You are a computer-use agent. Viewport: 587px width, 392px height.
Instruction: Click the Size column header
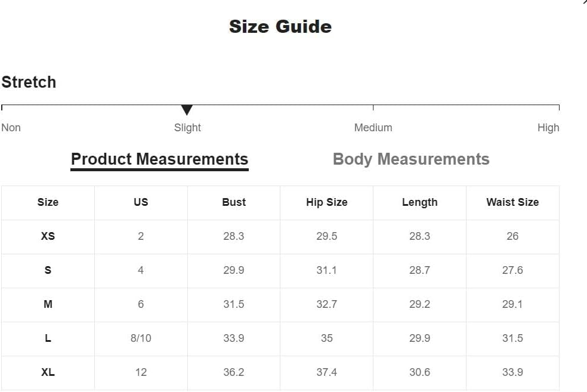pyautogui.click(x=48, y=202)
